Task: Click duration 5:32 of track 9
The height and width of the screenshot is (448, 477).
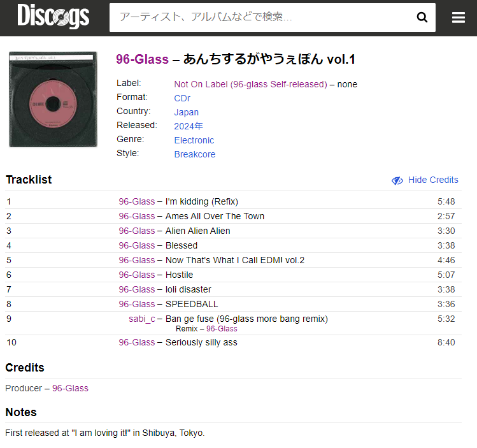Action: (x=446, y=319)
